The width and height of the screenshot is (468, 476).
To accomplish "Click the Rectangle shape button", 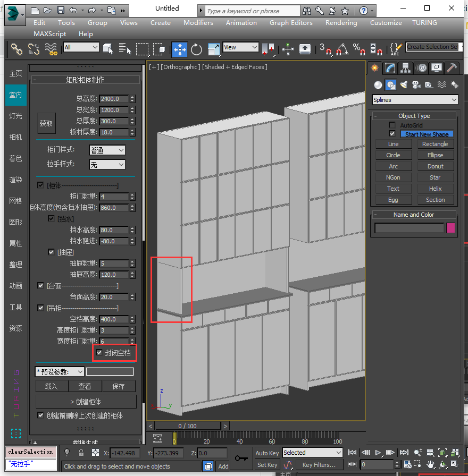I will [x=435, y=144].
